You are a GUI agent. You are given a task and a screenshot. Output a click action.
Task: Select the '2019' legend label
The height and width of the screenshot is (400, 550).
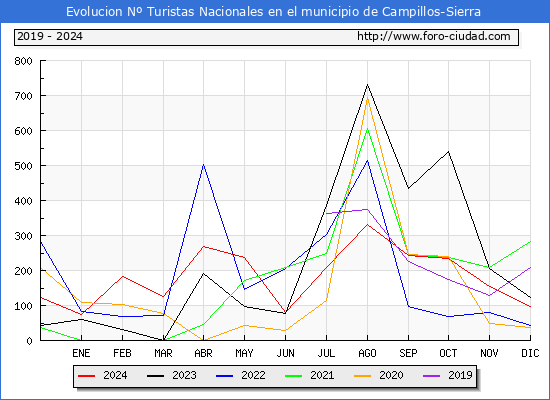point(460,375)
